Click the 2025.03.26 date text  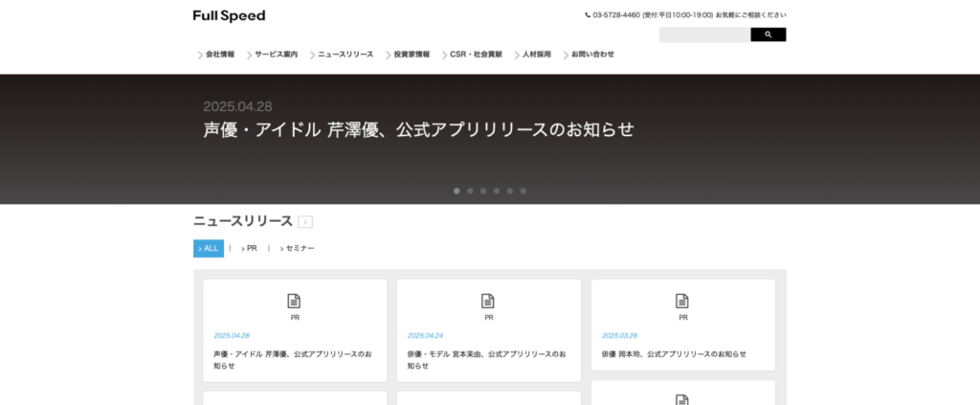point(619,336)
